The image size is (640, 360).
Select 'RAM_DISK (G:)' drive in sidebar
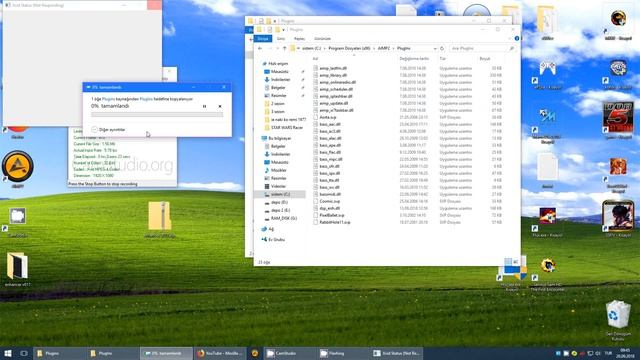(x=284, y=218)
